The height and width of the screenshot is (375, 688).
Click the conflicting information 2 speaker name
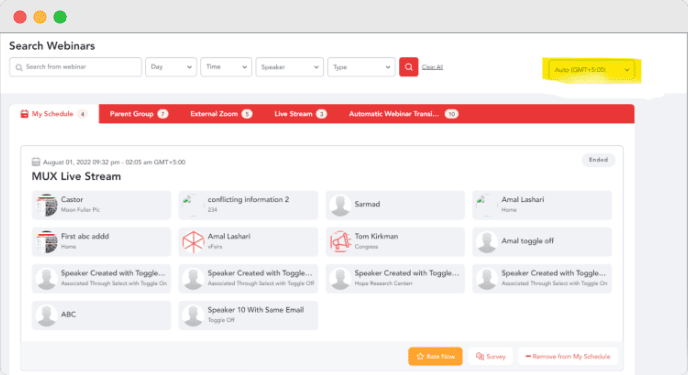tap(248, 200)
